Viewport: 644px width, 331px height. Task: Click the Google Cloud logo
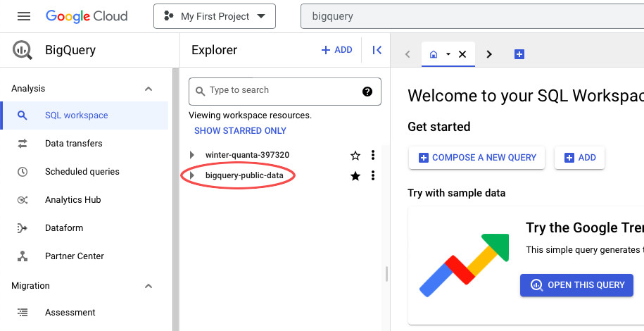(x=87, y=16)
